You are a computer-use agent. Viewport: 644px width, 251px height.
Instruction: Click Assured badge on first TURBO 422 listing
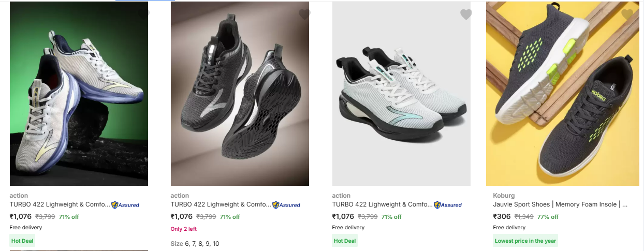coord(125,205)
